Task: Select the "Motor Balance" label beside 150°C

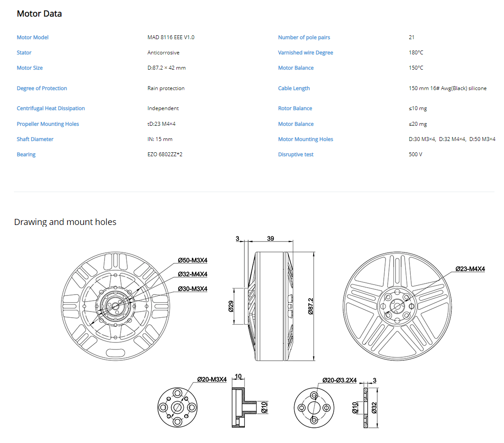Action: click(x=296, y=68)
